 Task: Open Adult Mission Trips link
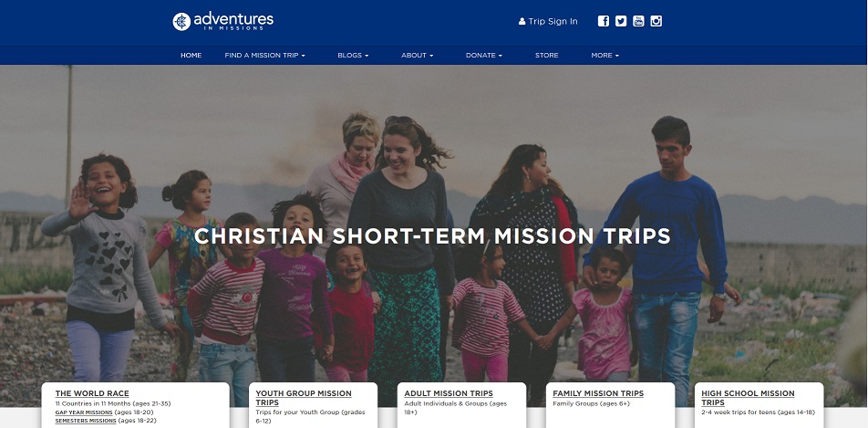449,393
